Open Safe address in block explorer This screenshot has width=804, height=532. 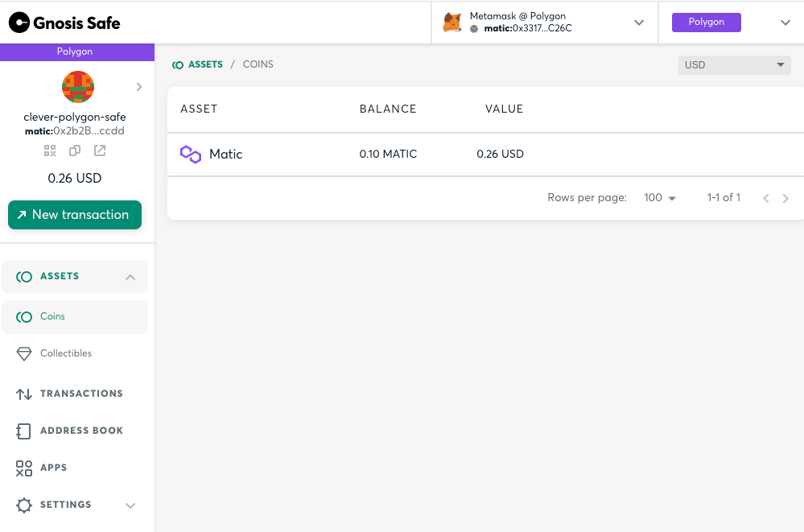[x=100, y=151]
